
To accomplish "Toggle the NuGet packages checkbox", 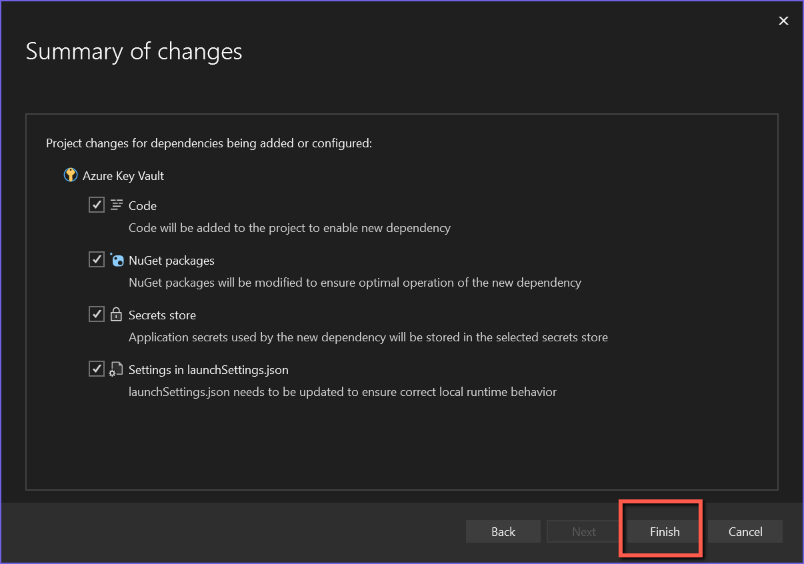I will click(x=97, y=260).
